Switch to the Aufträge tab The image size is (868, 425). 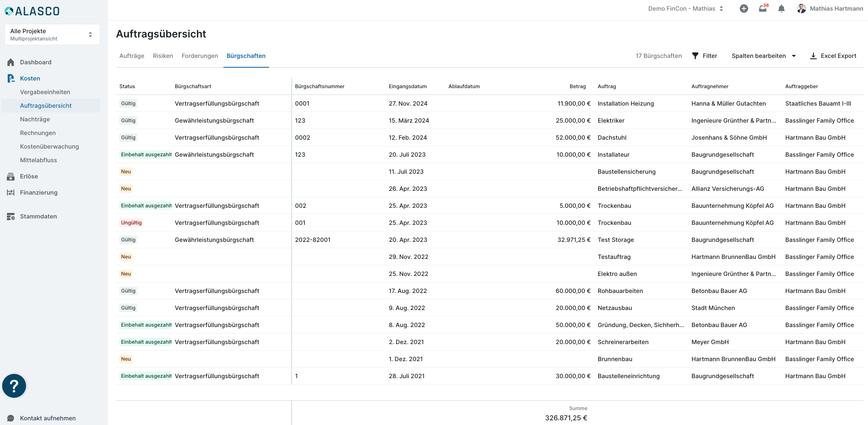pyautogui.click(x=132, y=56)
